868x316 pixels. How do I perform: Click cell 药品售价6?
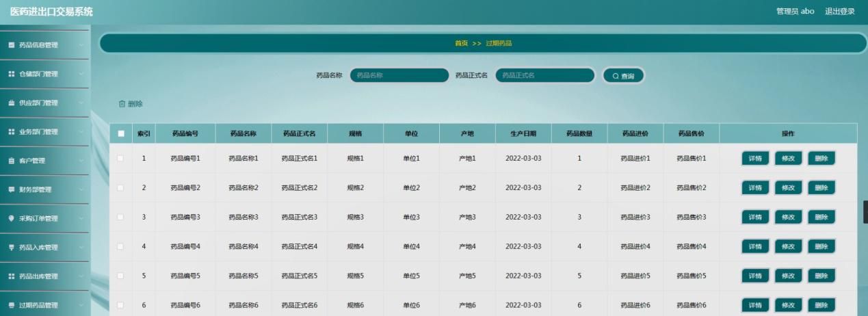pyautogui.click(x=692, y=305)
